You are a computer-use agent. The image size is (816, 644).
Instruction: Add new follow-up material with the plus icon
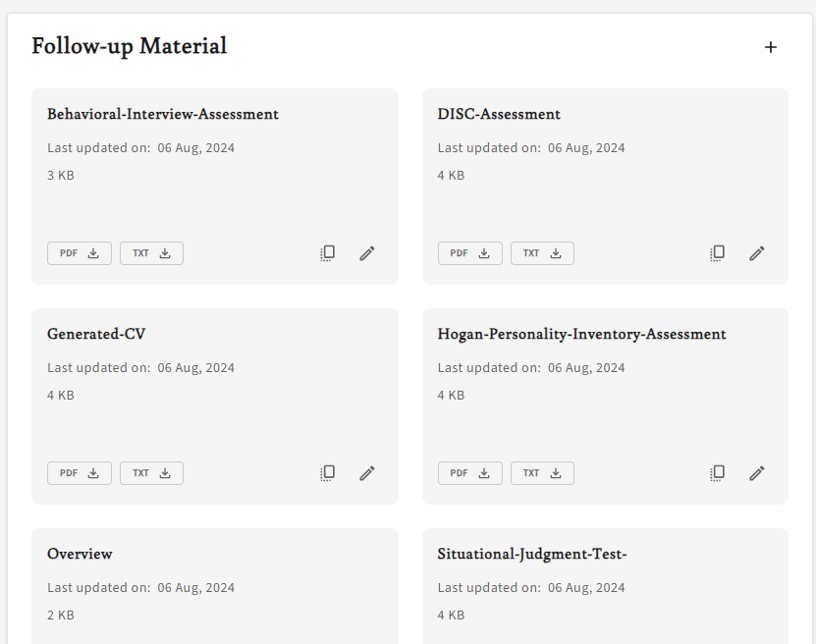point(771,46)
